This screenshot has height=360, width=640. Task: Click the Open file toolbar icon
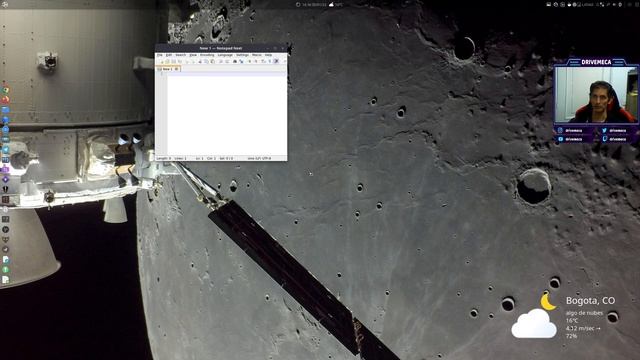167,62
